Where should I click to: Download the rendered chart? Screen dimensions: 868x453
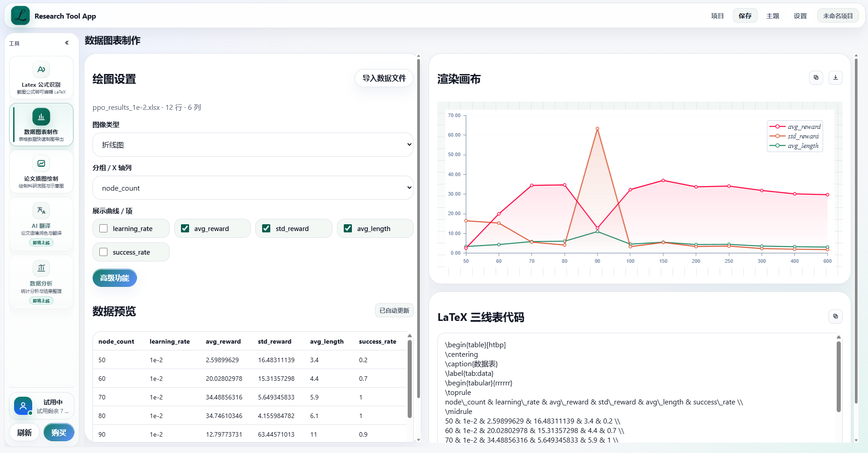click(x=835, y=78)
